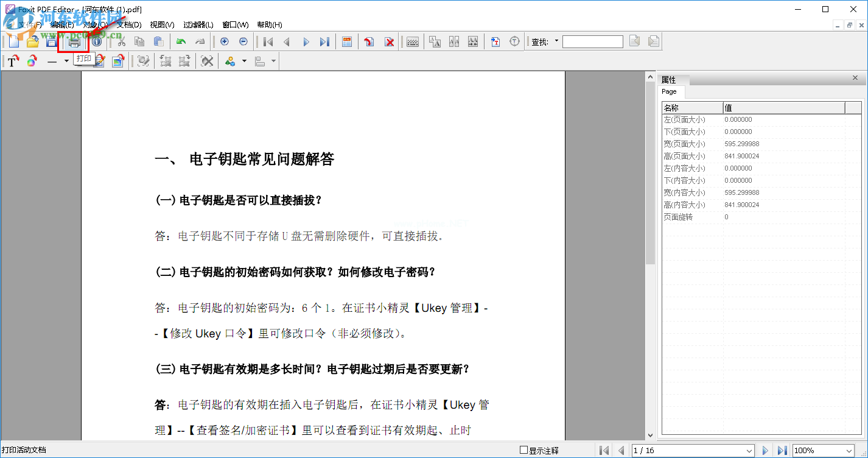Select the add text T tool
This screenshot has height=458, width=868.
[13, 61]
